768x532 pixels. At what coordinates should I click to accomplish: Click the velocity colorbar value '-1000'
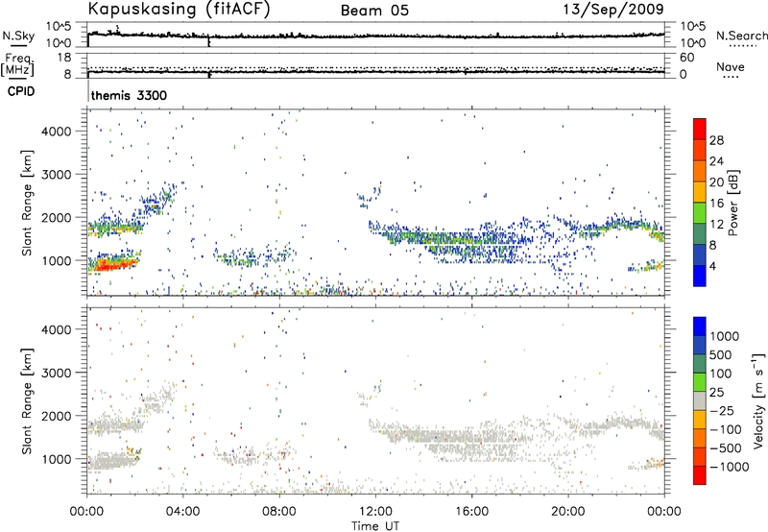point(730,467)
